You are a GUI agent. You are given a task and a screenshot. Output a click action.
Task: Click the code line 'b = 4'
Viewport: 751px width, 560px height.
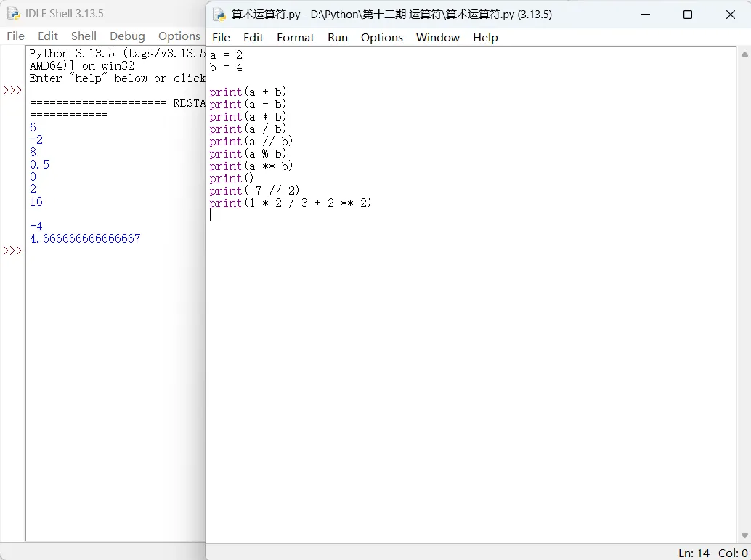point(226,67)
